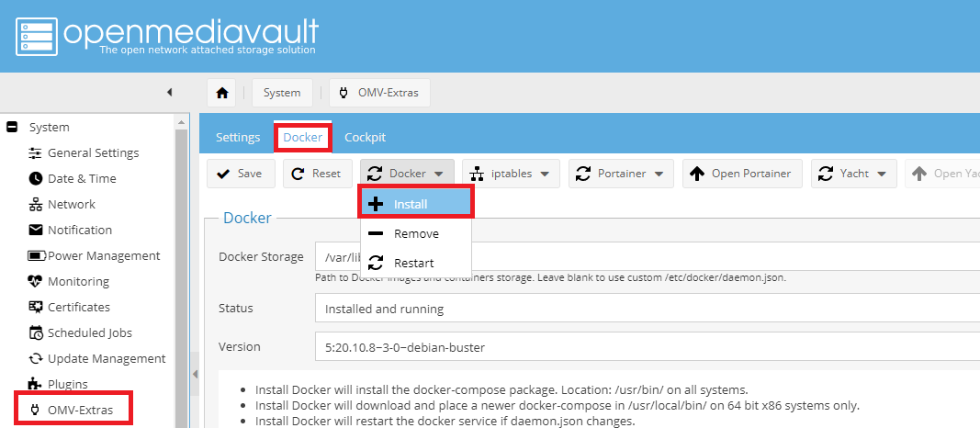
Task: Click the Home breadcrumb icon
Action: [x=222, y=93]
